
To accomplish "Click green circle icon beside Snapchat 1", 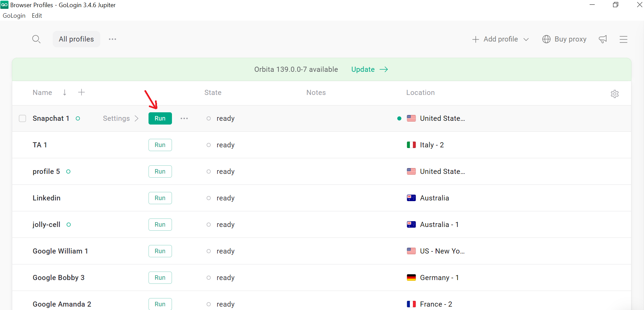I will pos(78,118).
